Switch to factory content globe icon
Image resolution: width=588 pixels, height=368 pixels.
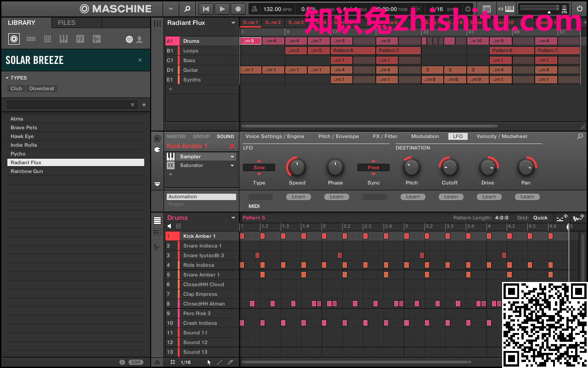pyautogui.click(x=130, y=40)
